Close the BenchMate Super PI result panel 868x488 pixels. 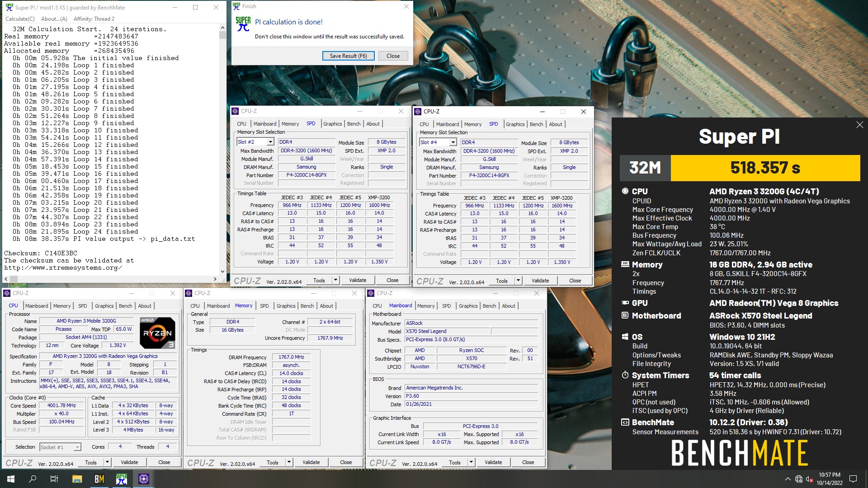(859, 125)
